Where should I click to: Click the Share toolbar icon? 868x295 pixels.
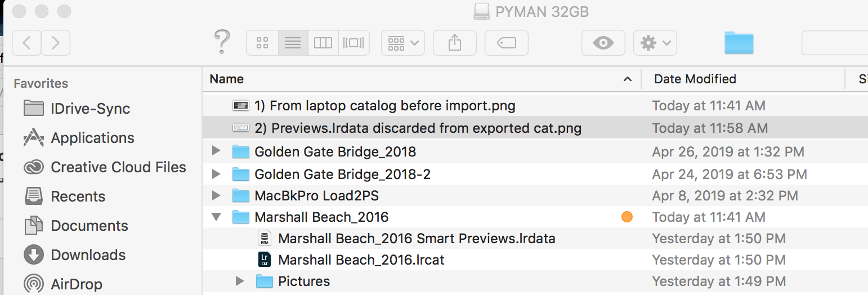coord(454,43)
